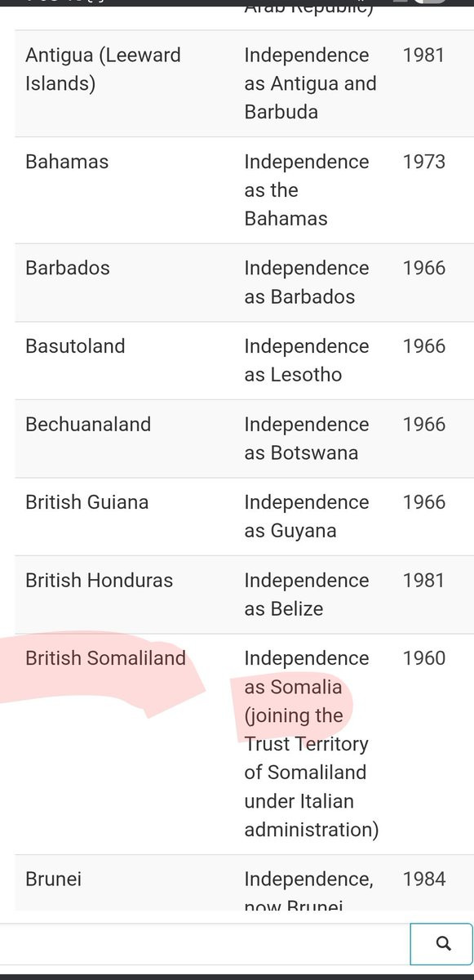Click the Barbados territory name
474x980 pixels.
68,268
